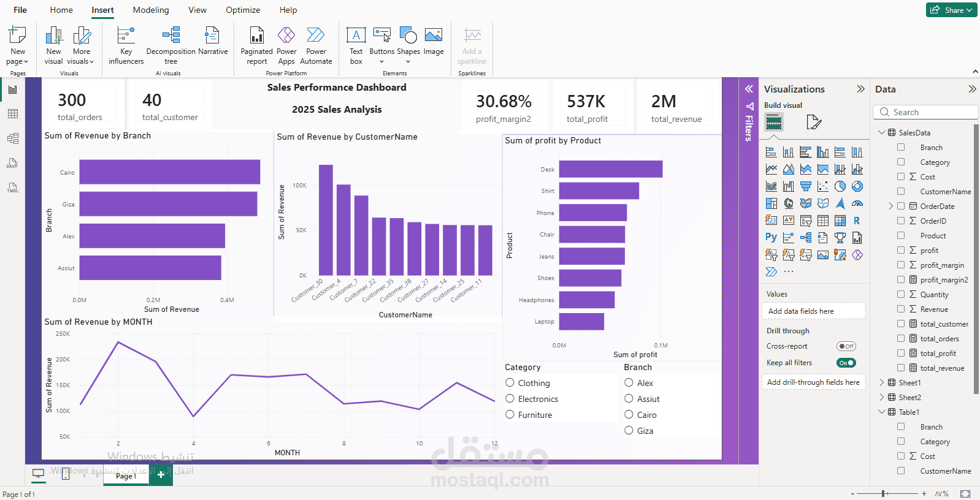Open DAX query view in sidebar
Screen dimensions: 980x500
(13, 163)
